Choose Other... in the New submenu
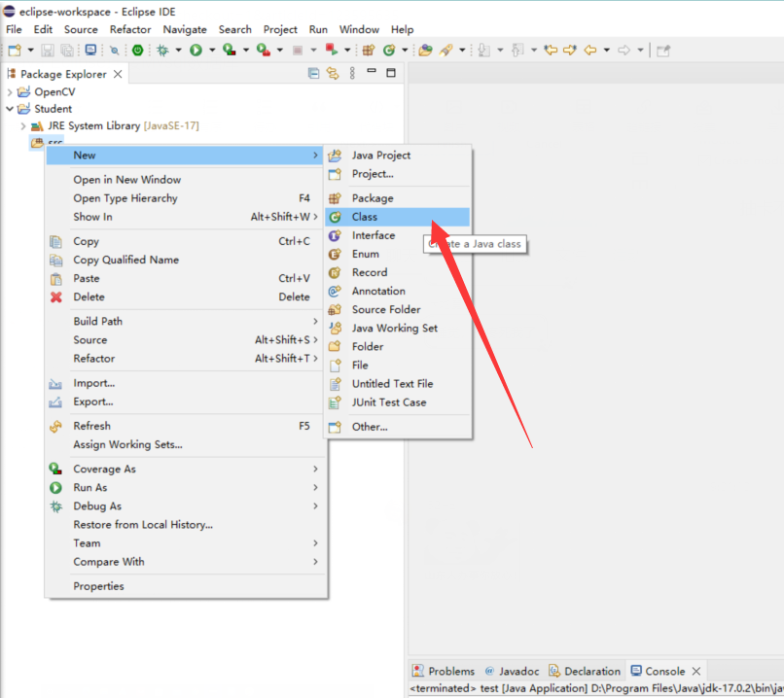Image resolution: width=784 pixels, height=698 pixels. (x=398, y=427)
